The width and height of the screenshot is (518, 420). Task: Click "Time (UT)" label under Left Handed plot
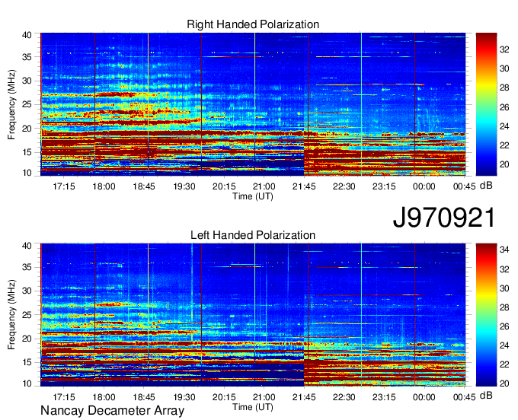click(x=253, y=407)
